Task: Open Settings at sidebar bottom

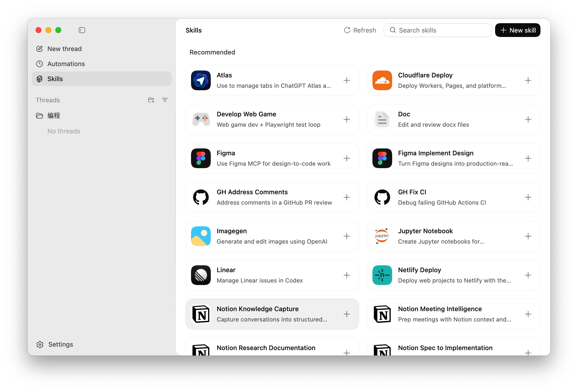Action: [x=60, y=344]
